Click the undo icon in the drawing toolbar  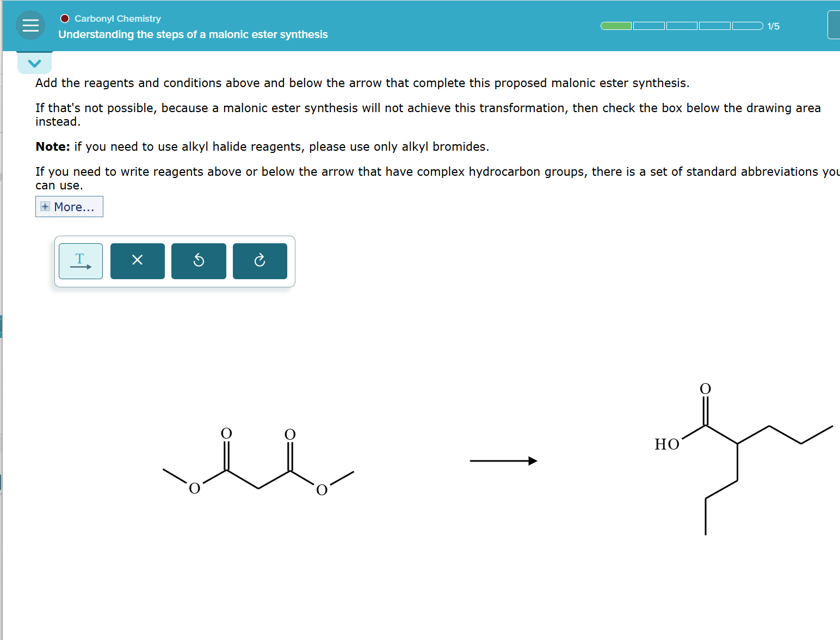(x=199, y=261)
